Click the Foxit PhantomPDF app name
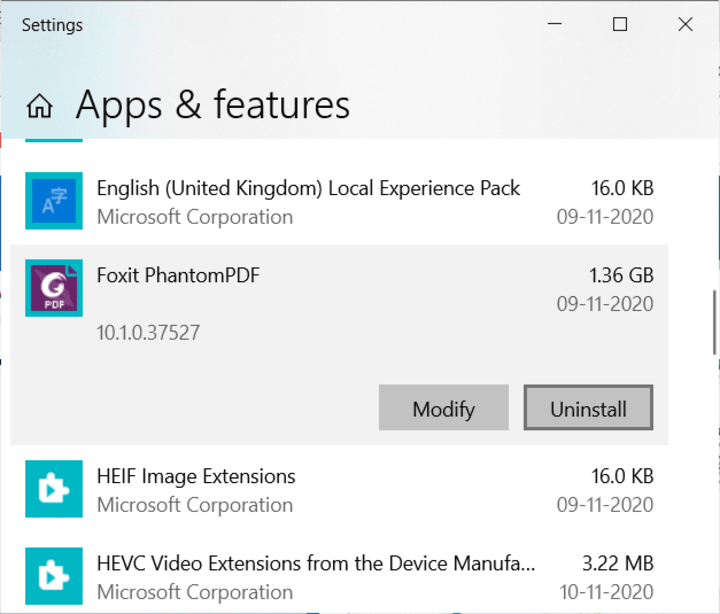This screenshot has width=720, height=614. click(178, 276)
